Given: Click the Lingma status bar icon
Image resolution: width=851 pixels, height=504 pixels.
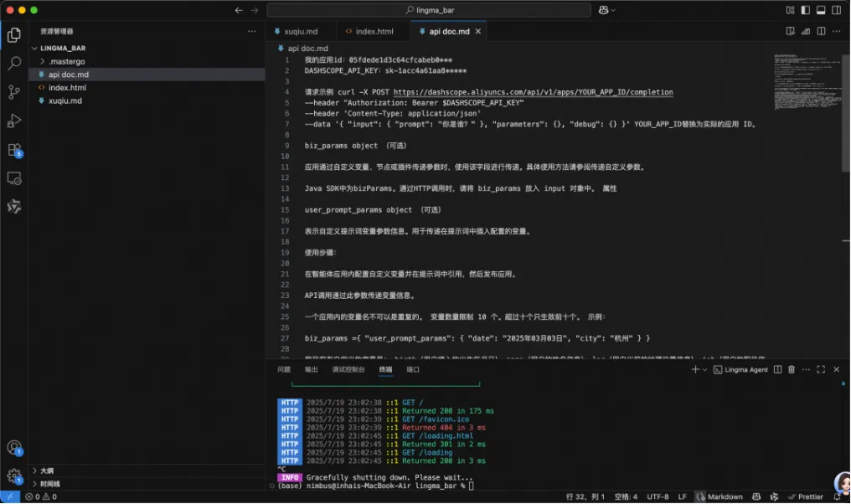Looking at the screenshot, I should click(x=774, y=497).
